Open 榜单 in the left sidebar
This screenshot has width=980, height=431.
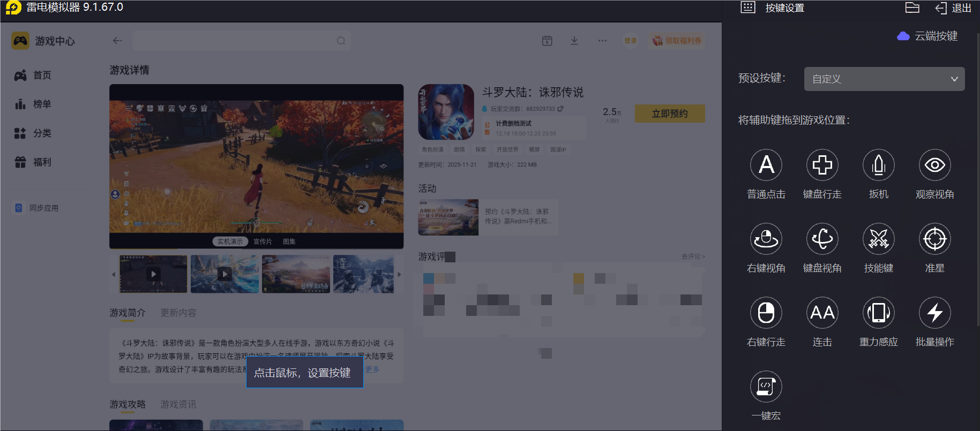(42, 104)
